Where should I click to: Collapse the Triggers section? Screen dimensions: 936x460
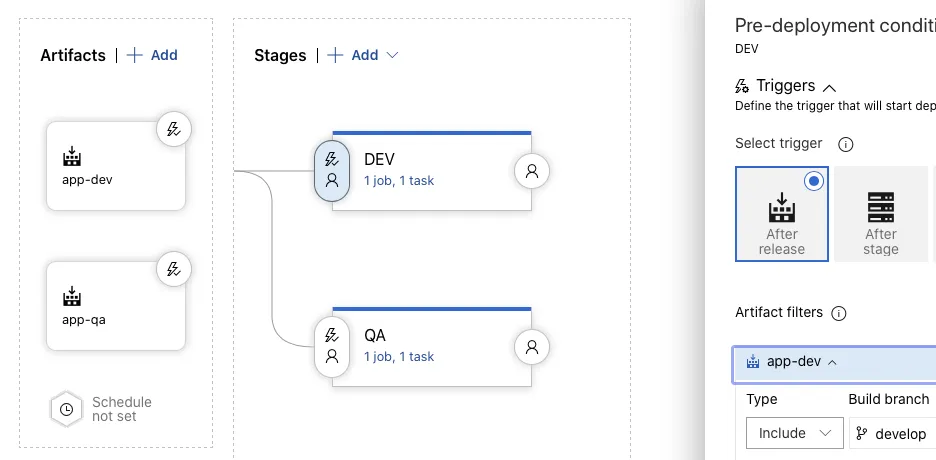(x=829, y=87)
